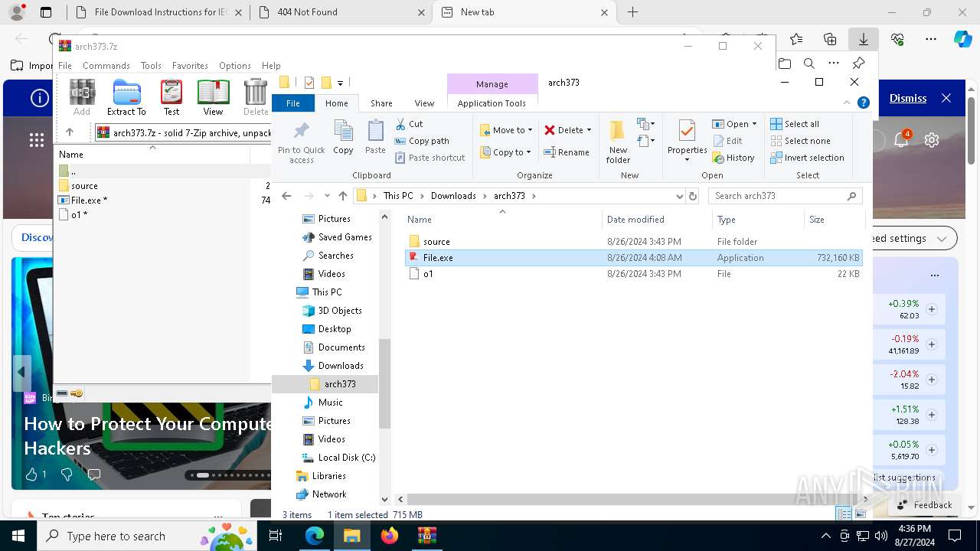Open Edge Collections icon
The height and width of the screenshot is (551, 980).
click(830, 39)
